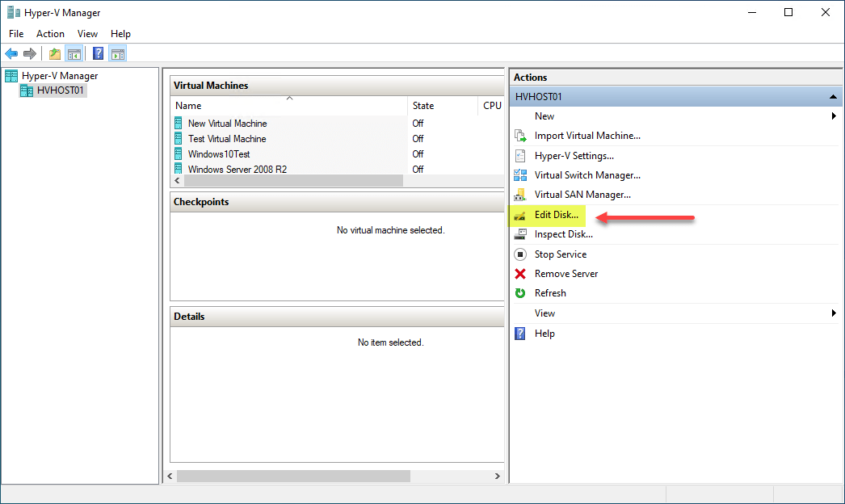This screenshot has height=504, width=845.
Task: Click the Inspect Disk icon
Action: click(x=520, y=234)
